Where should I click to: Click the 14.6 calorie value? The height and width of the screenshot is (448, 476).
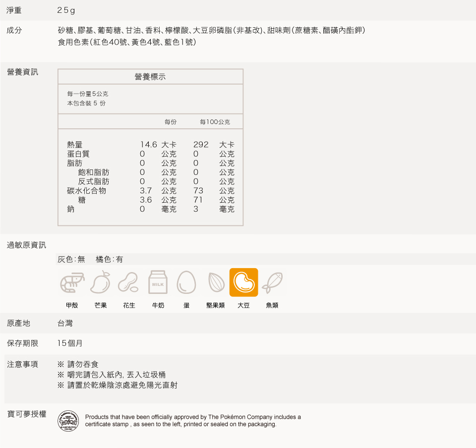(148, 145)
